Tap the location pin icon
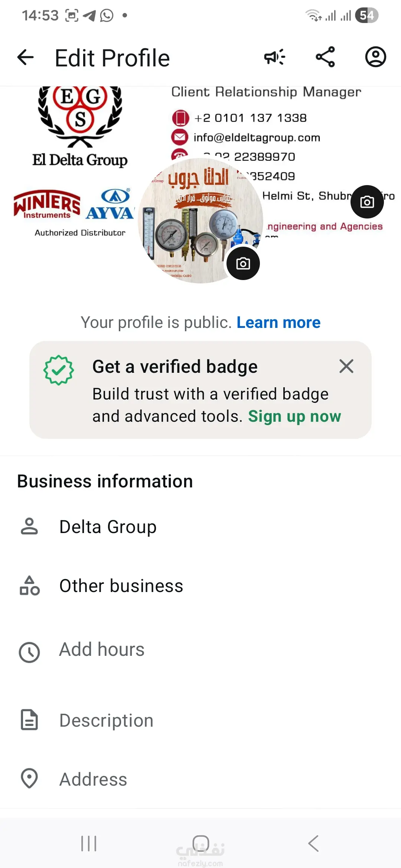Viewport: 401px width, 868px height. (29, 778)
